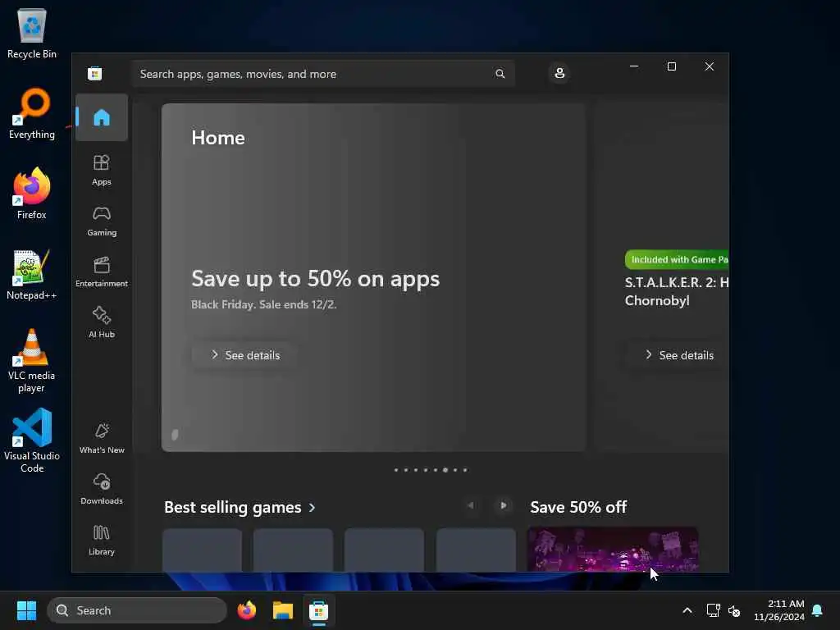Select the VLC media player shortcut
This screenshot has height=630, width=840.
pos(32,361)
